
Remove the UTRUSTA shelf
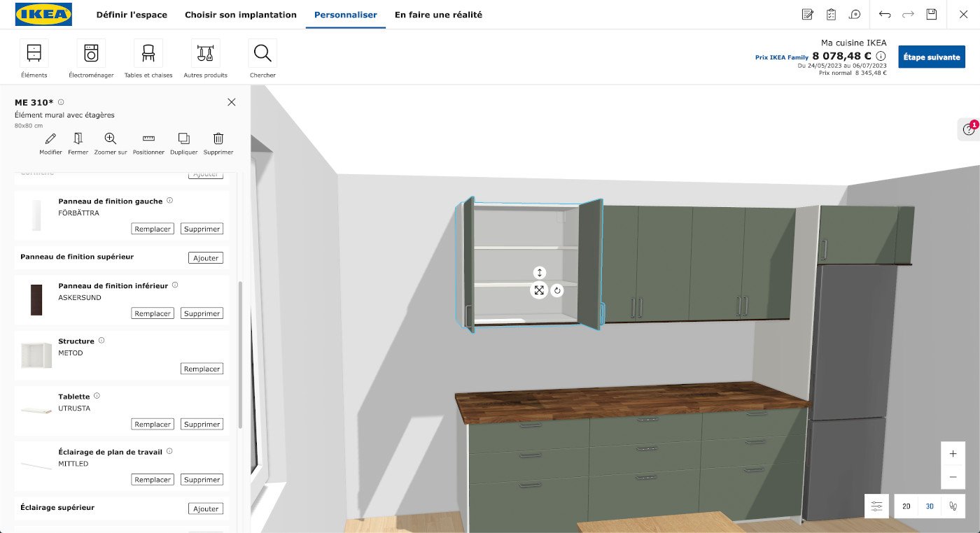(x=202, y=424)
